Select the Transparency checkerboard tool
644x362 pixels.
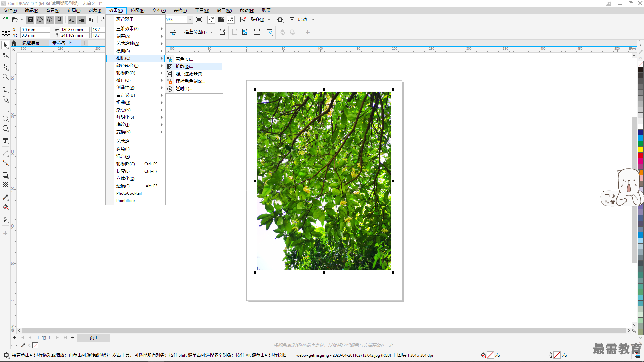(5, 185)
